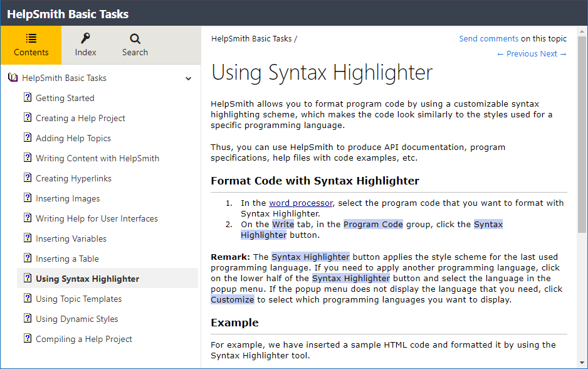This screenshot has height=369, width=588.
Task: Click the Send comments link
Action: pos(488,39)
